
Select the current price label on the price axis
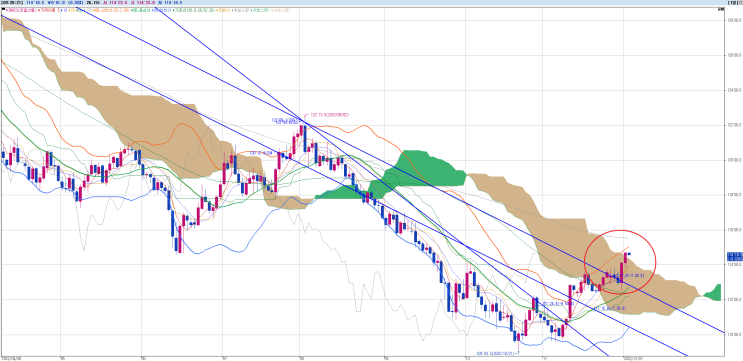tap(734, 256)
